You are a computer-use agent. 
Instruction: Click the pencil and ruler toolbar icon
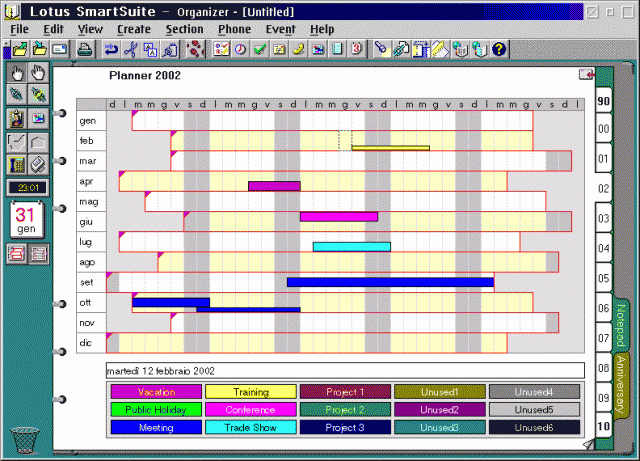[440, 49]
